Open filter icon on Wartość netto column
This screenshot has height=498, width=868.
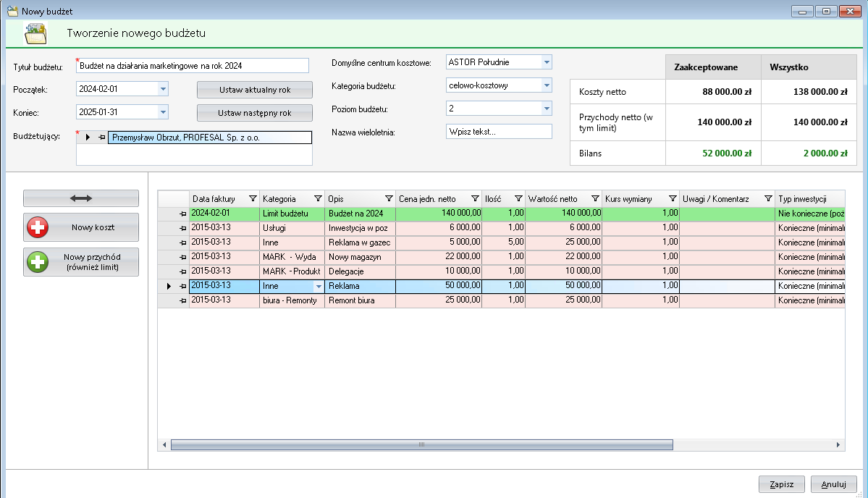click(x=595, y=198)
